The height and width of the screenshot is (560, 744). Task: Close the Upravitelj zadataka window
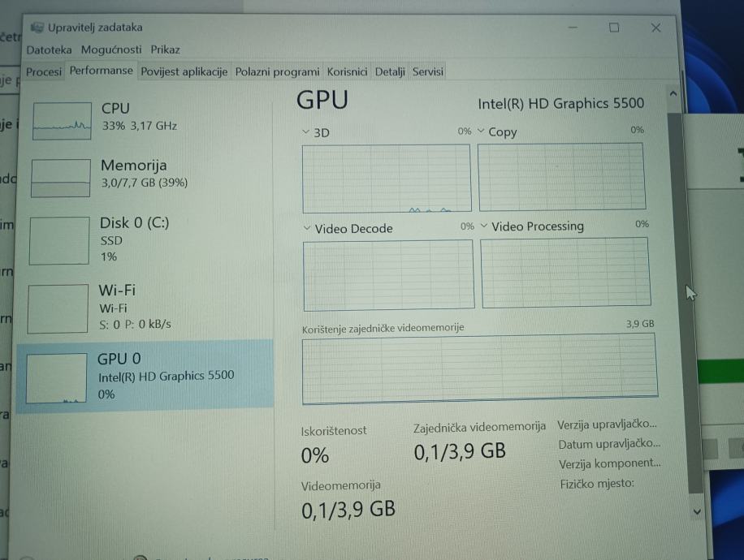(x=655, y=28)
